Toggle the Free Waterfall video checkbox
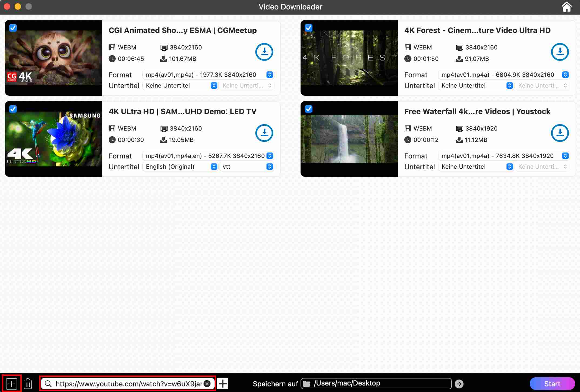 point(309,109)
